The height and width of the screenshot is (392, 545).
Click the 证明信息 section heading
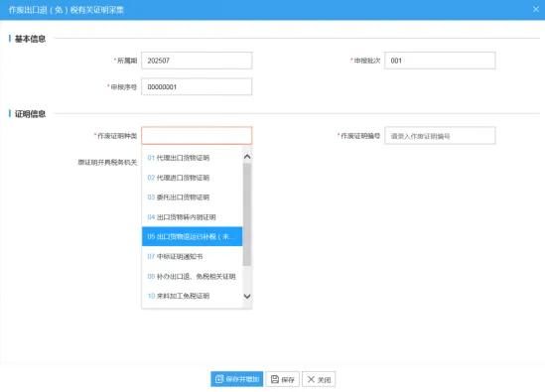pos(30,114)
